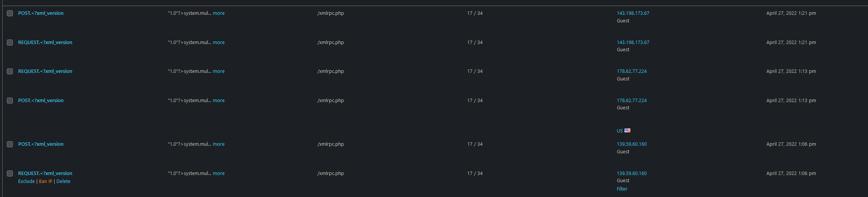
Task: Open POST.<?xml_version entry from 178.62.77.224
Action: tap(41, 101)
